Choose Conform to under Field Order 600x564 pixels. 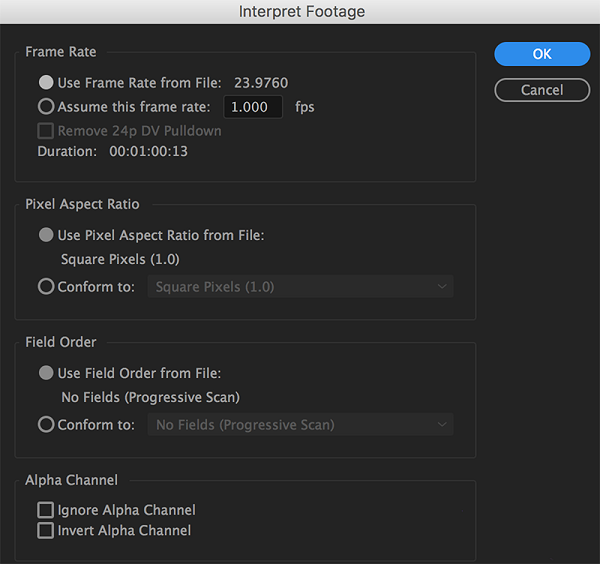(46, 425)
